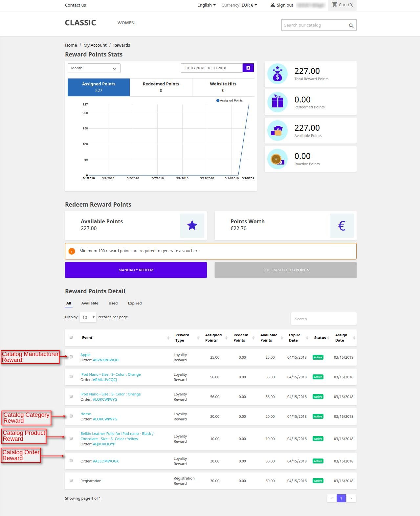Show the Used reward points tab
This screenshot has width=420, height=516.
point(113,303)
